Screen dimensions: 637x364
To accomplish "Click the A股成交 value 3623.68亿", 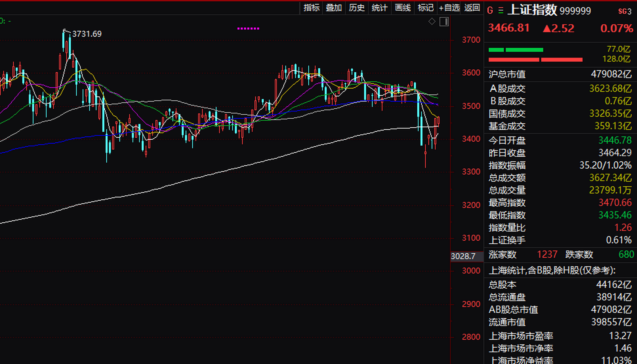I will 610,88.
